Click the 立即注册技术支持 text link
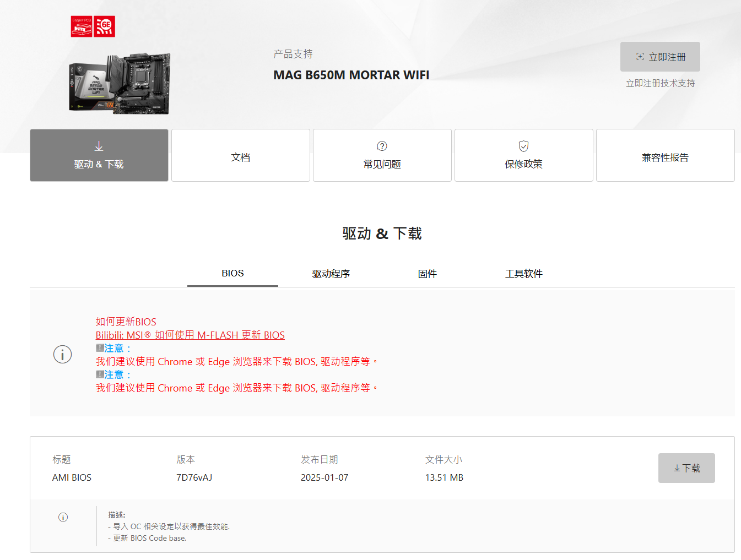Screen dimensions: 741x560 pos(660,83)
